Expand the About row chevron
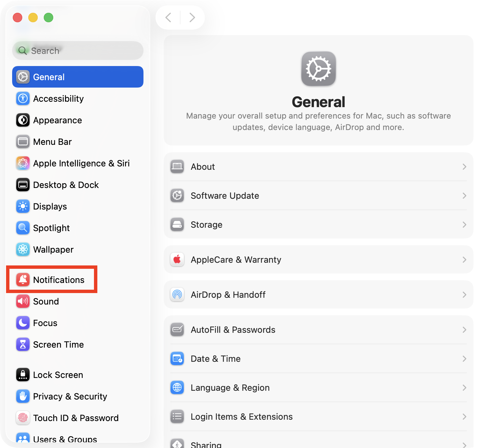Viewport: 487px width, 448px height. 464,166
